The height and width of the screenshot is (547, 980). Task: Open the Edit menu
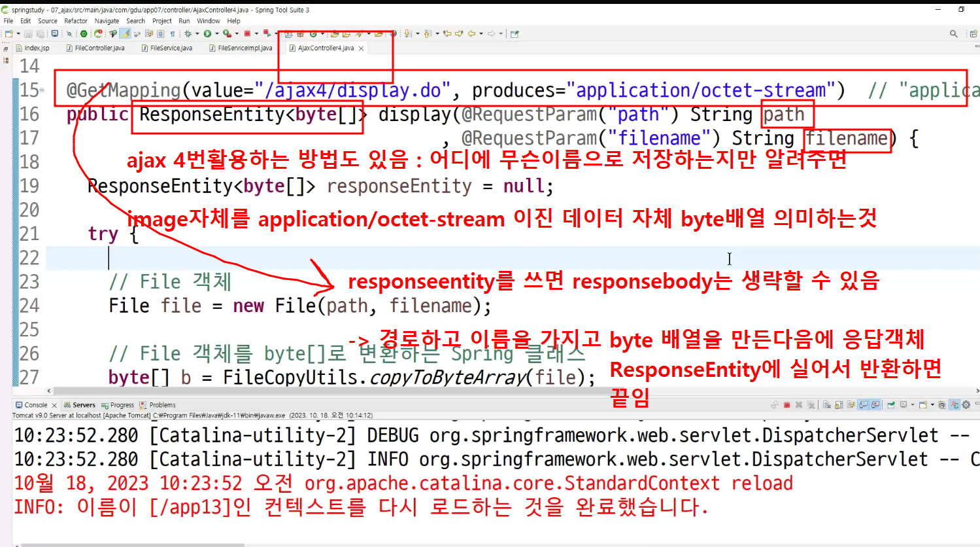tap(25, 21)
